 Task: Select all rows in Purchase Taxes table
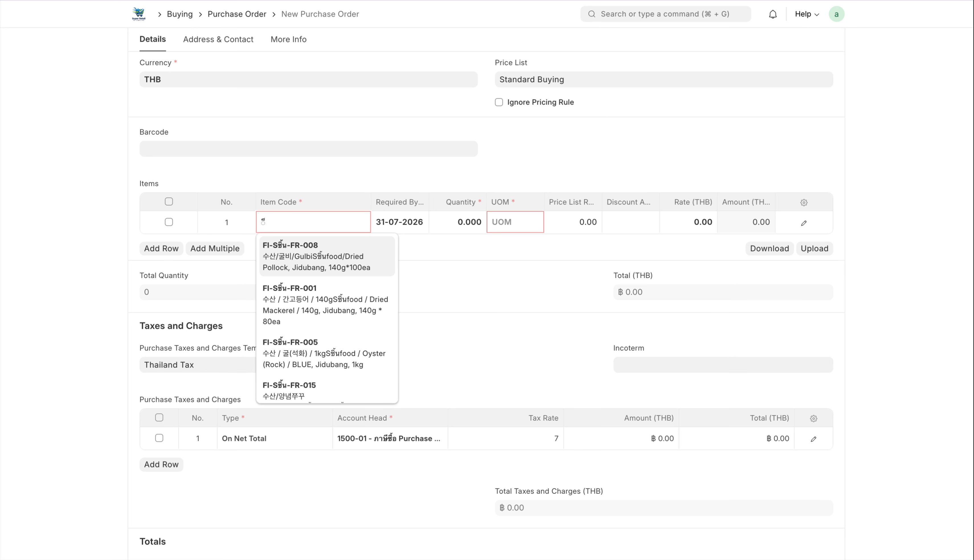coord(159,417)
